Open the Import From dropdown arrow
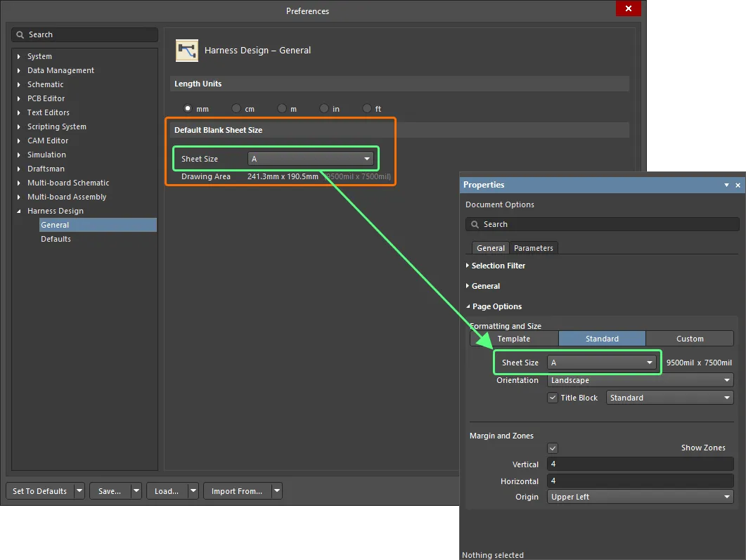This screenshot has width=746, height=560. (277, 491)
